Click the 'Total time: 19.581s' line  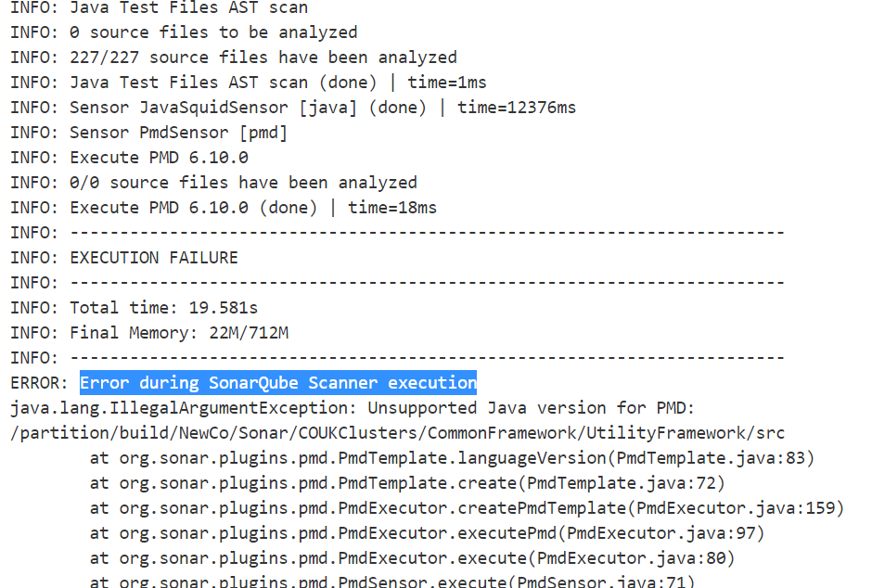[x=163, y=307]
